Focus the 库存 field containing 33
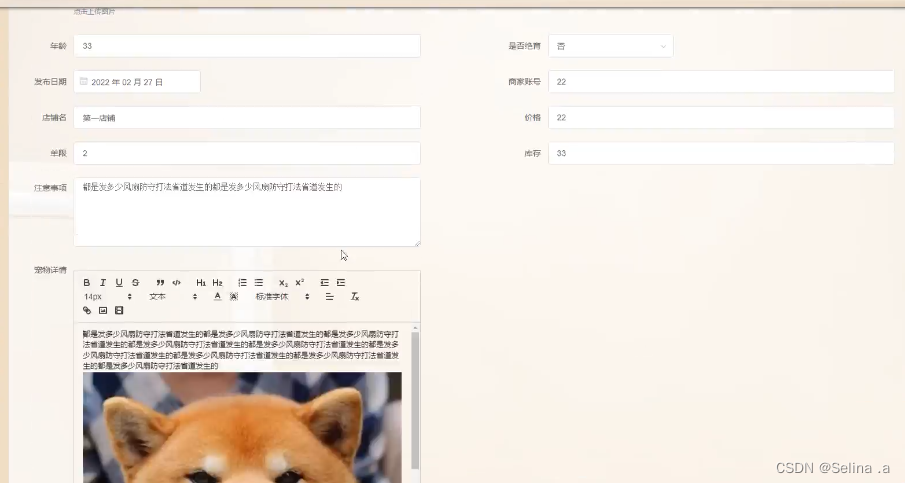 (x=721, y=153)
